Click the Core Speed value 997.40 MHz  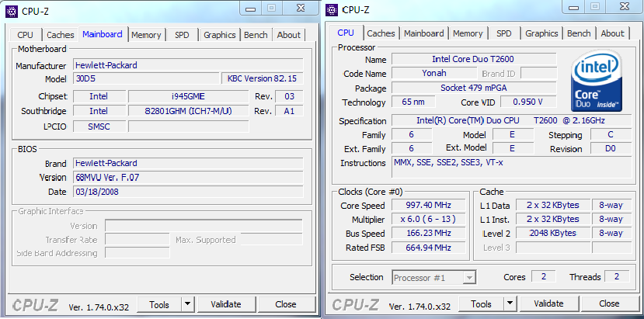tap(428, 205)
